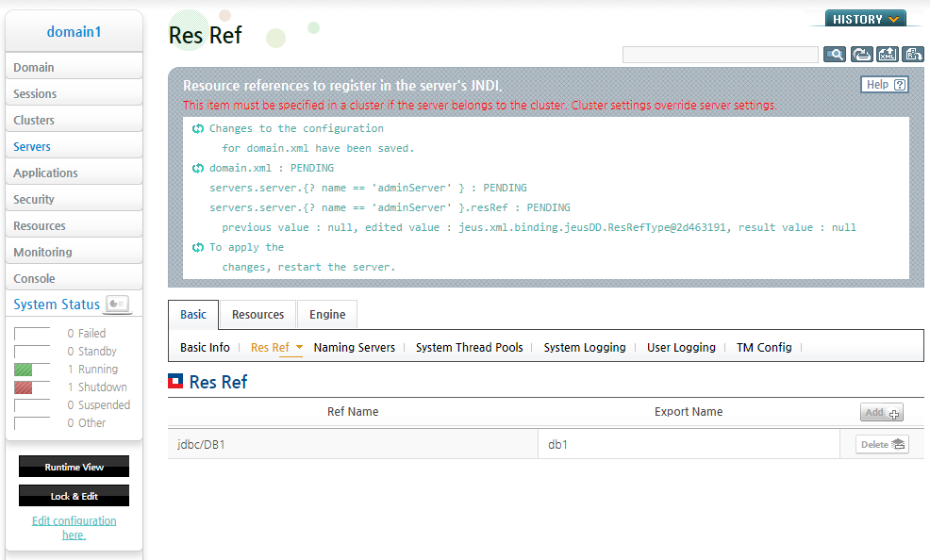The image size is (930, 560).
Task: Click the '0 Failed' status entry
Action: [87, 333]
